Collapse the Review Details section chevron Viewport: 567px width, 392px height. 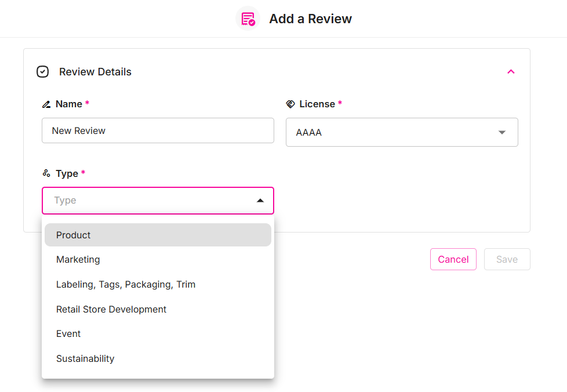pos(511,71)
